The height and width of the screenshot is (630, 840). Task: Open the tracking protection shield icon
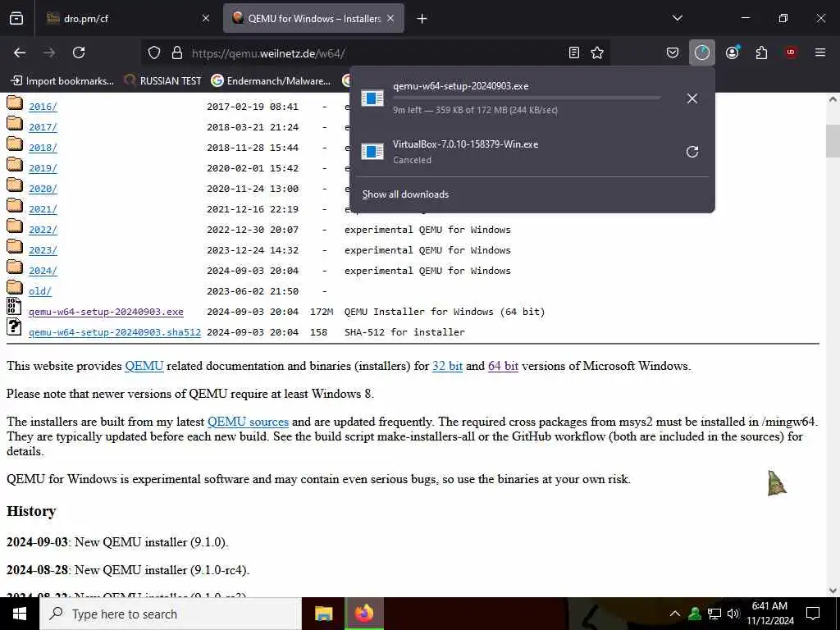click(x=154, y=52)
